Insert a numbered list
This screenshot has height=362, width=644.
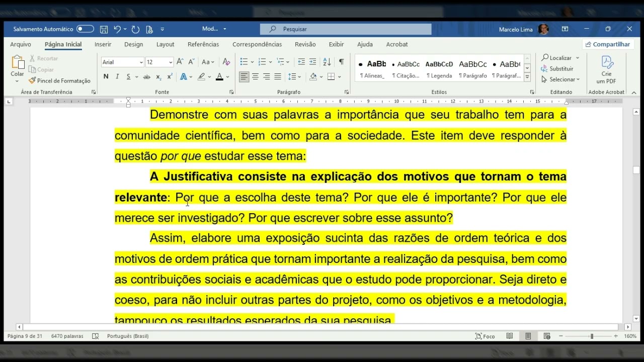pyautogui.click(x=262, y=62)
